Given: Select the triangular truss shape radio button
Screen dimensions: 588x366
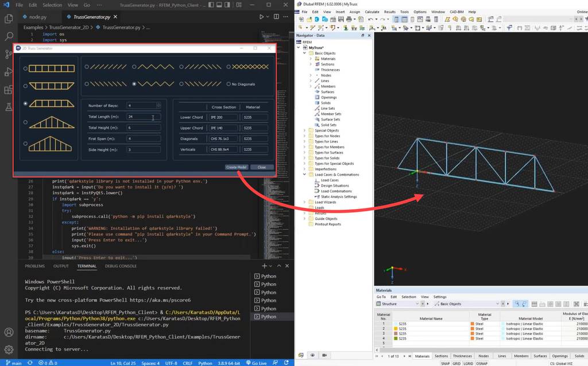Looking at the screenshot, I should click(x=25, y=122).
